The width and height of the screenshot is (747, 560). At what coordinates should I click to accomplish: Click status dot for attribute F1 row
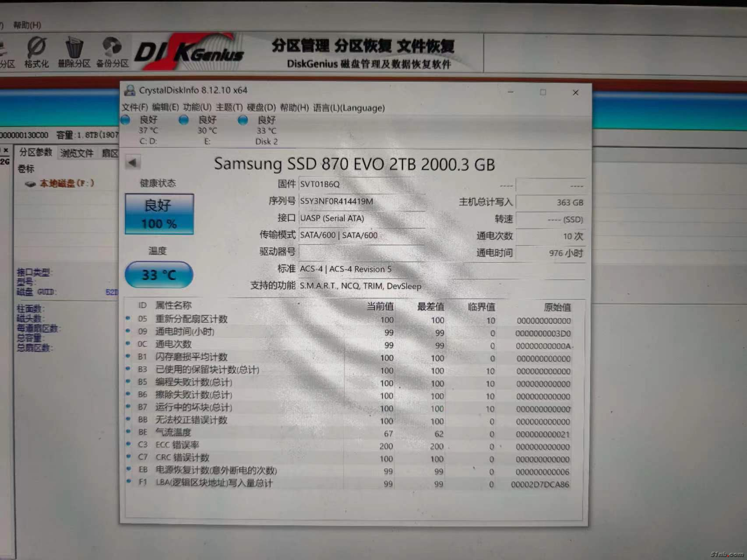(x=129, y=481)
